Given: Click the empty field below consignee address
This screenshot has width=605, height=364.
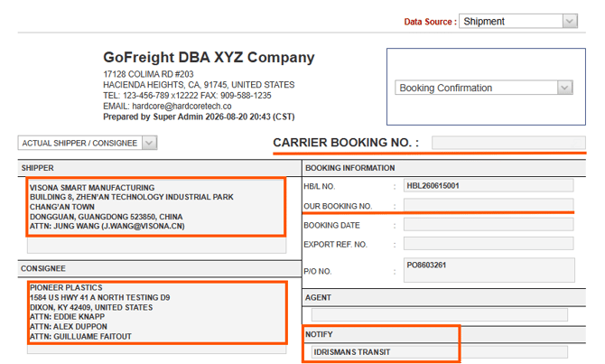Looking at the screenshot, I should click(156, 350).
